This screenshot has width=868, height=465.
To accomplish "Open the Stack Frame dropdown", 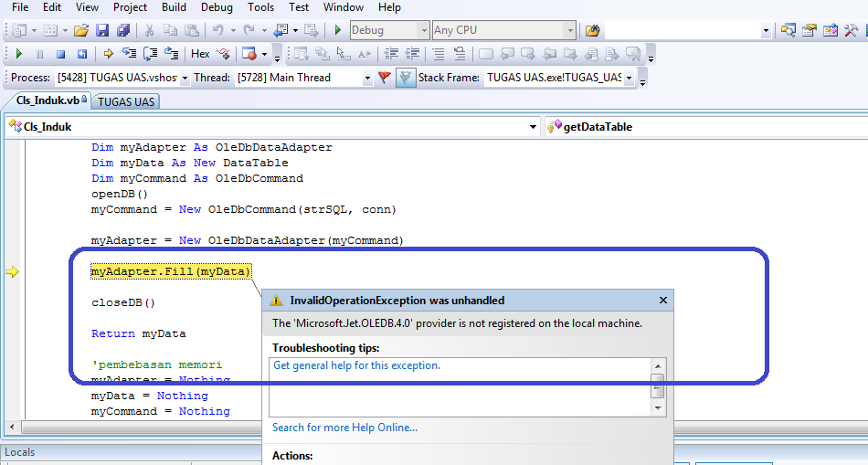I will [x=629, y=78].
